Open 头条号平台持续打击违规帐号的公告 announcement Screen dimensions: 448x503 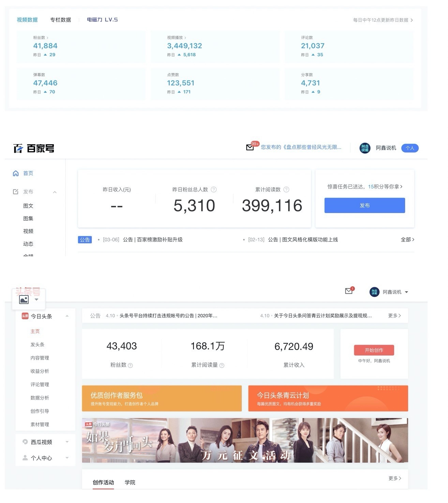coord(168,316)
